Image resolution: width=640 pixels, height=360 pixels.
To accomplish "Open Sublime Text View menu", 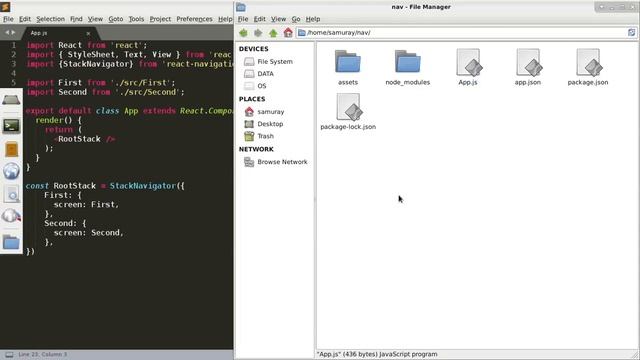I will click(95, 19).
